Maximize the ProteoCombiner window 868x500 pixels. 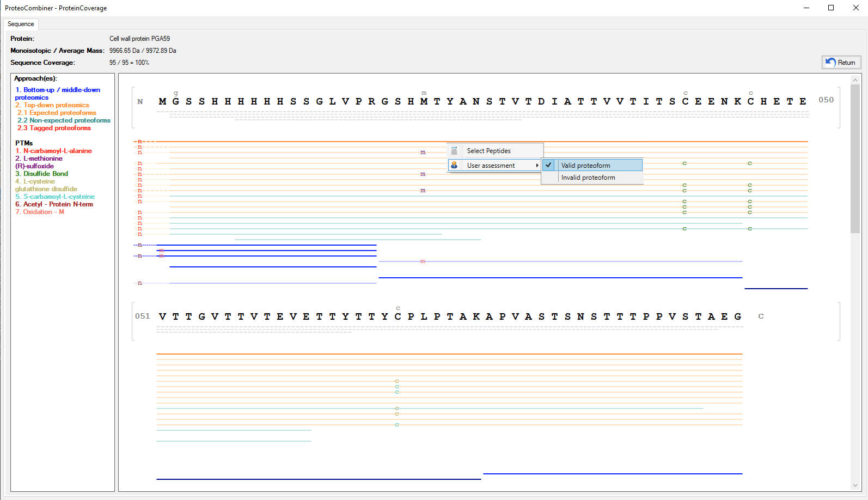pyautogui.click(x=831, y=8)
